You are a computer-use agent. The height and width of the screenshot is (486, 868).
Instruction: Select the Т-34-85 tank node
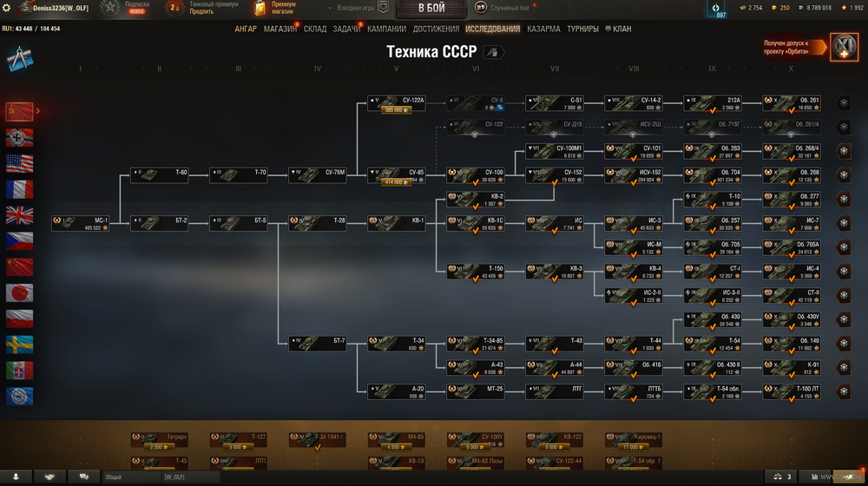(476, 343)
